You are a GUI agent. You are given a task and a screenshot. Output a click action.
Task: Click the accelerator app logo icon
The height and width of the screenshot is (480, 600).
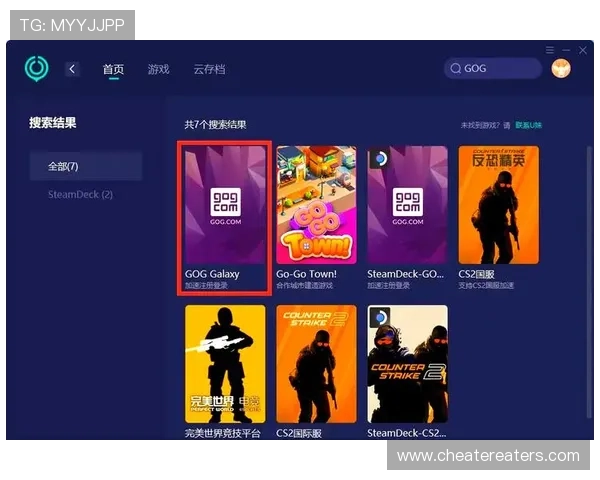coord(36,69)
